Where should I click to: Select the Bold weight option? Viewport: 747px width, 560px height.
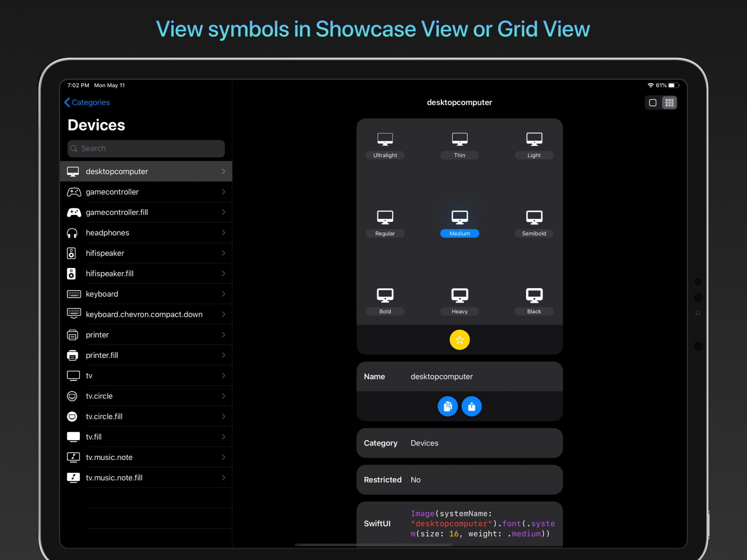coord(385,311)
